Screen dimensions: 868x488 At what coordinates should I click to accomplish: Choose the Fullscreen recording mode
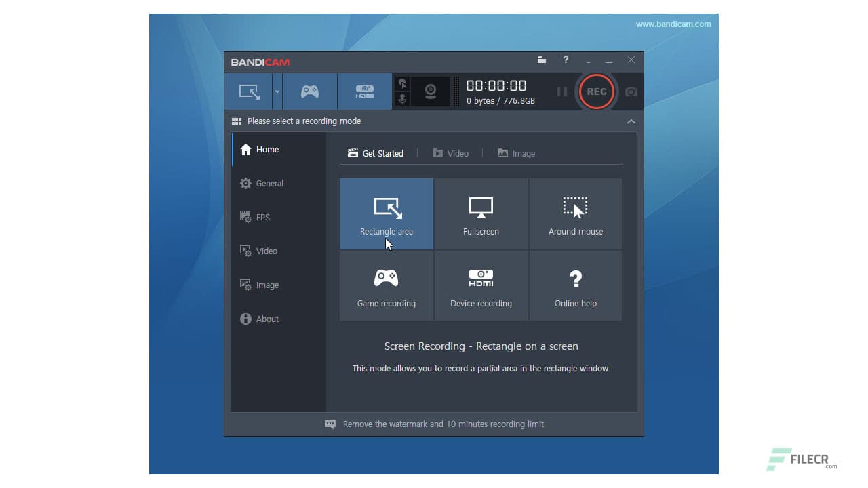pyautogui.click(x=481, y=213)
